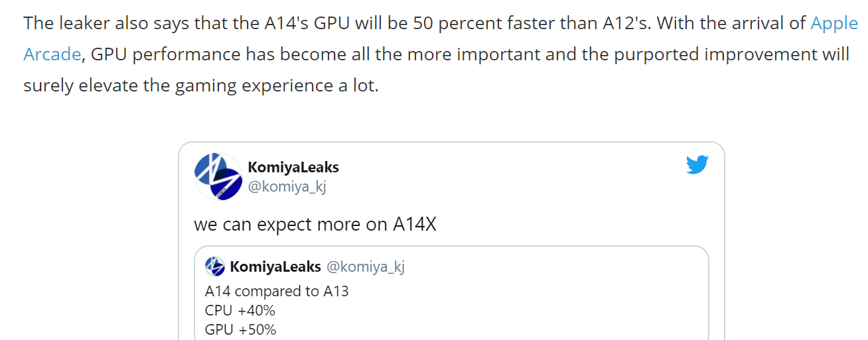Viewport: 868px width, 340px height.
Task: Click the "A14 compared to A13" line
Action: pos(277,291)
